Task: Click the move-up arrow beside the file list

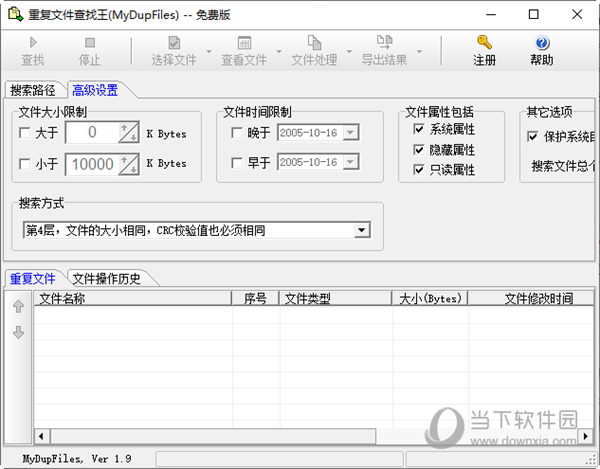Action: (18, 306)
